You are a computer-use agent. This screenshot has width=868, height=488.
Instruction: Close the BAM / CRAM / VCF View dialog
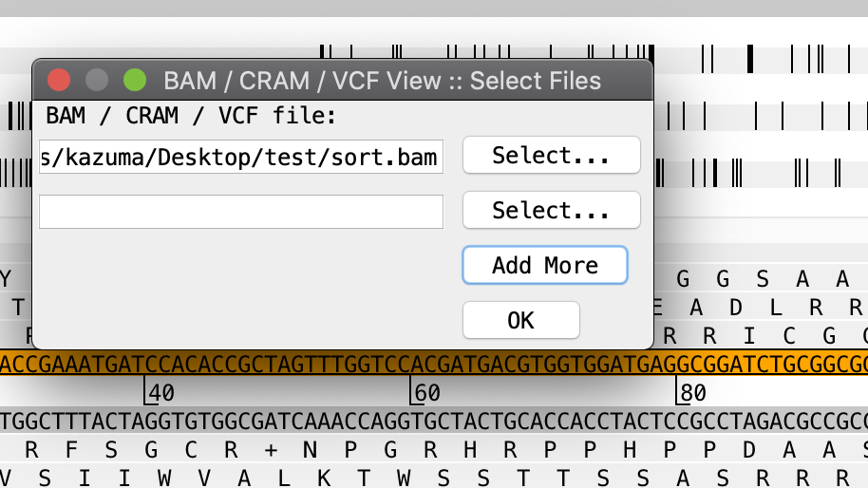point(60,80)
